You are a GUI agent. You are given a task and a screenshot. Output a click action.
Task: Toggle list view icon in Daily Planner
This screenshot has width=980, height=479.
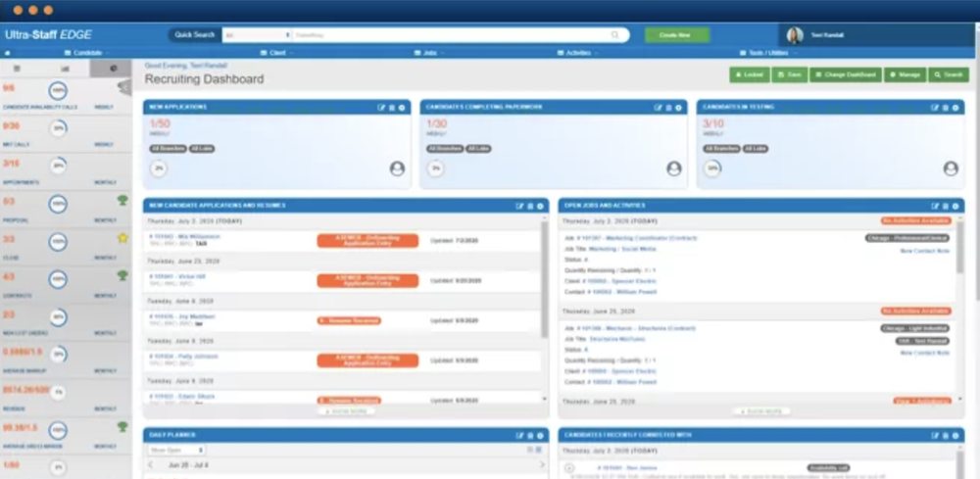click(529, 449)
